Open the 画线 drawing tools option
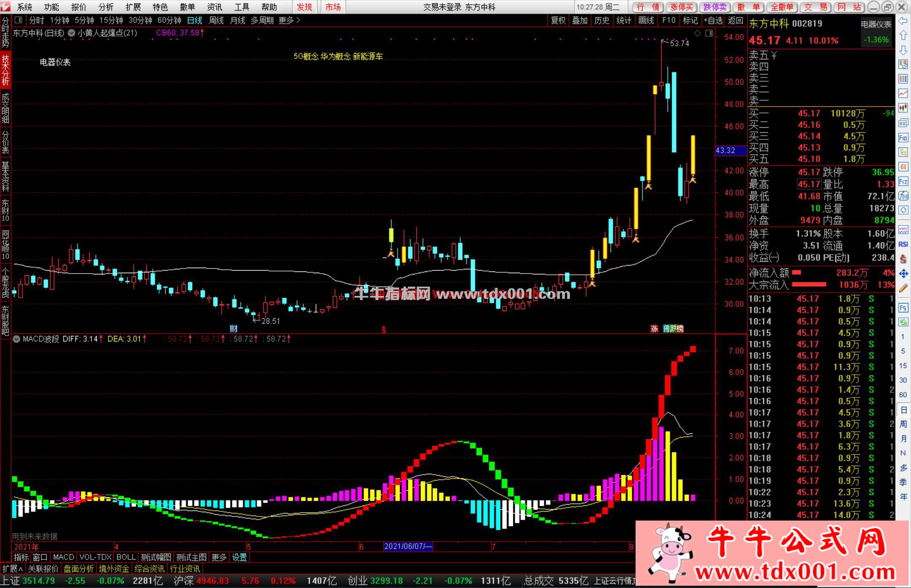The height and width of the screenshot is (588, 911). 646,20
